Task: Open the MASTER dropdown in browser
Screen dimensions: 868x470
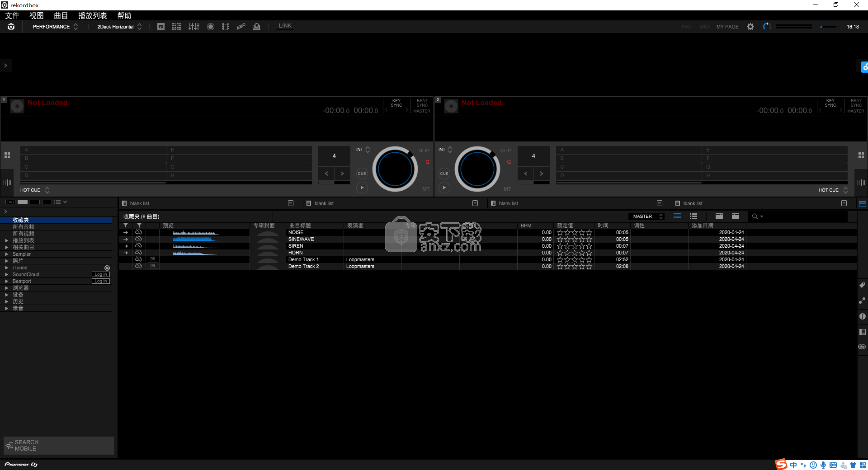Action: coord(646,216)
